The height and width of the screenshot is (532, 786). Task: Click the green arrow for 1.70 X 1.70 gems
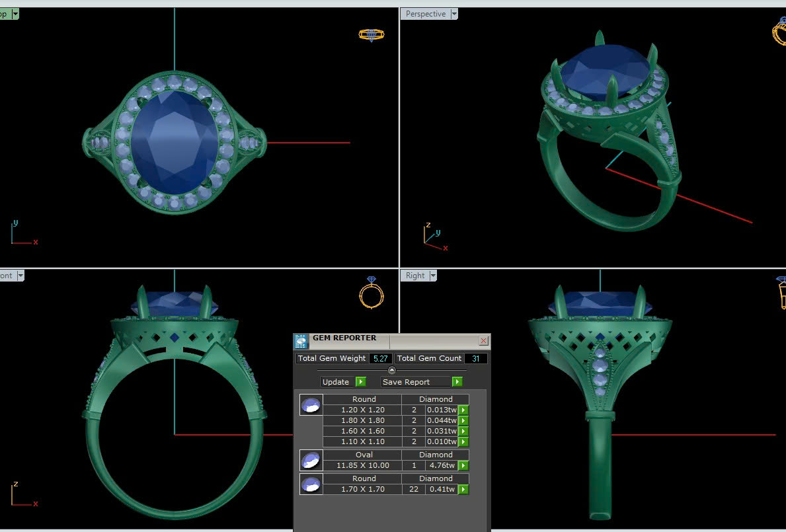tap(463, 489)
